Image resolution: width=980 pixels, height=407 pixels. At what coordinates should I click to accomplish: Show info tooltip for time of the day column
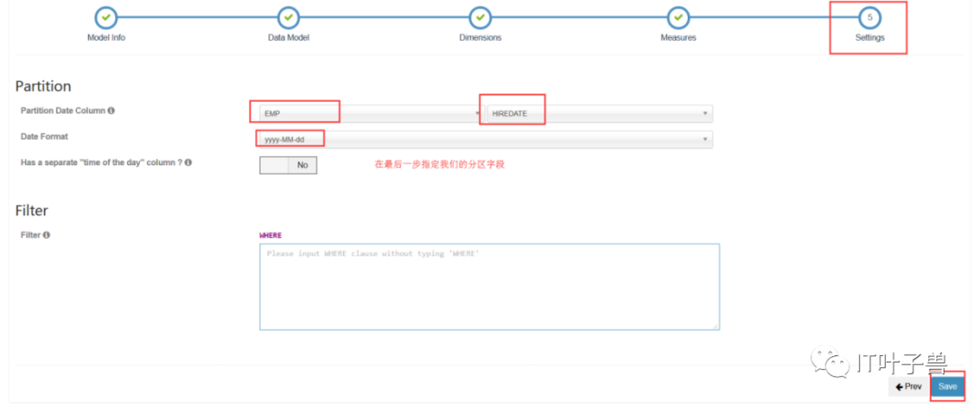(188, 163)
